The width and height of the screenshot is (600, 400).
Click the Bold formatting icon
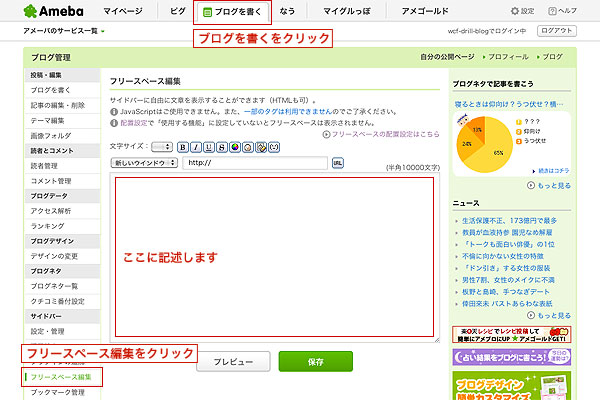(183, 147)
